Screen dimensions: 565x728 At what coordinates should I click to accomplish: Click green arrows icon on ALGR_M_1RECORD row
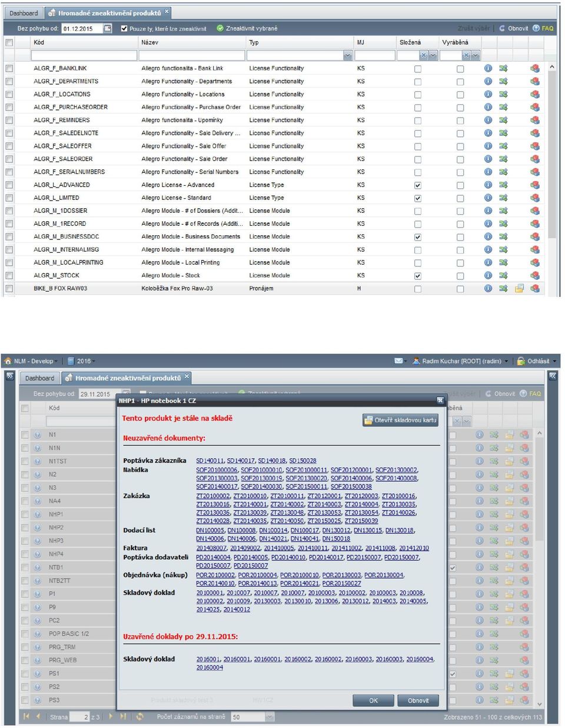503,223
